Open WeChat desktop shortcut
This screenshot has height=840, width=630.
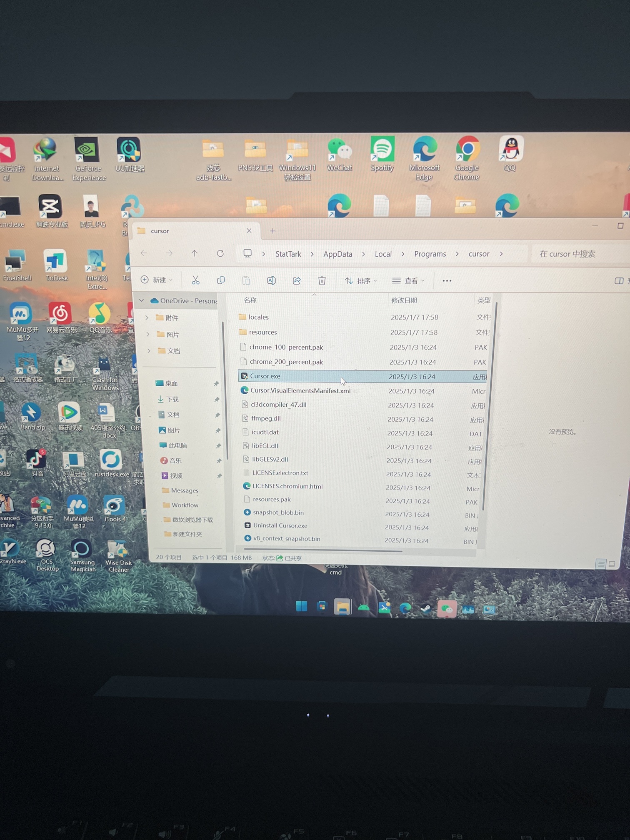pos(340,155)
